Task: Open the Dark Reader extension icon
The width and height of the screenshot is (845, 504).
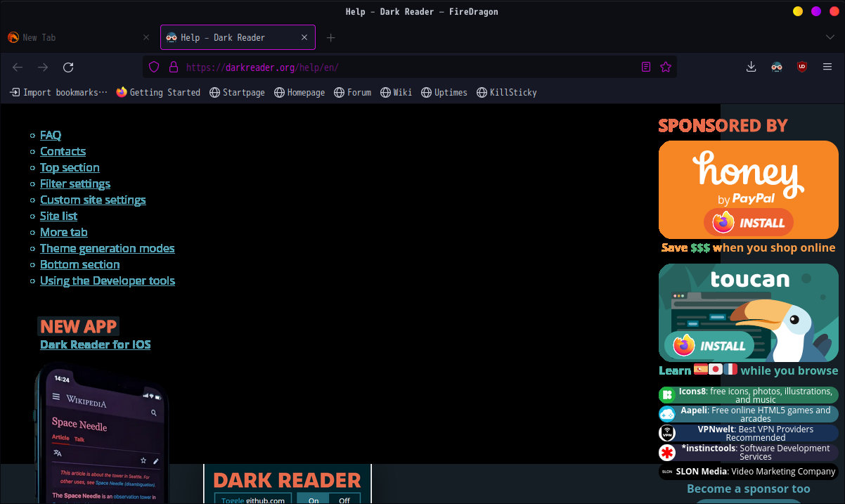Action: [777, 67]
